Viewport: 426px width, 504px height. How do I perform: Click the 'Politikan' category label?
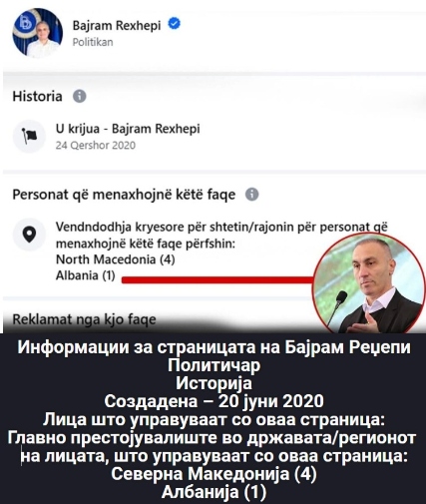(x=93, y=42)
